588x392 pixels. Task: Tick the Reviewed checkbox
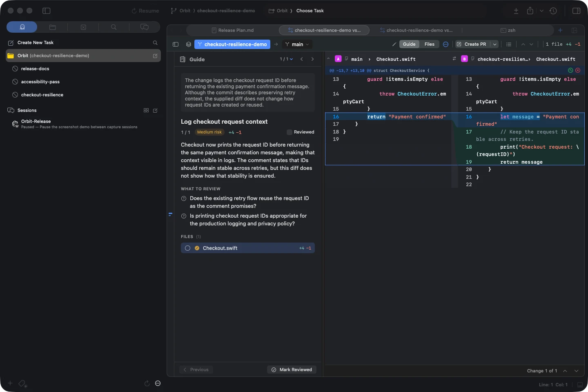pyautogui.click(x=290, y=132)
